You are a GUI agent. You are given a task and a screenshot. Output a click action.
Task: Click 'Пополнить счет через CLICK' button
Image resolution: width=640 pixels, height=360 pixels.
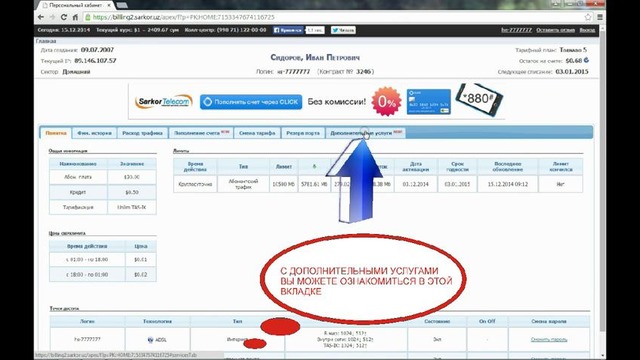pos(251,102)
